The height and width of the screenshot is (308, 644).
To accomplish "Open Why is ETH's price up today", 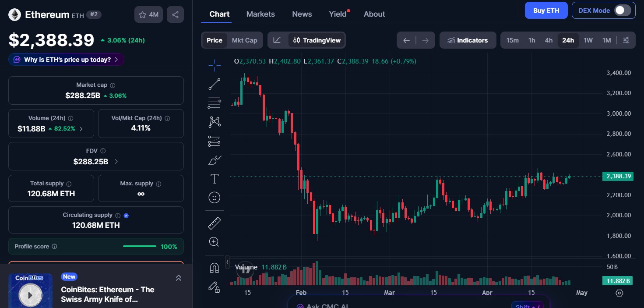I will point(66,59).
